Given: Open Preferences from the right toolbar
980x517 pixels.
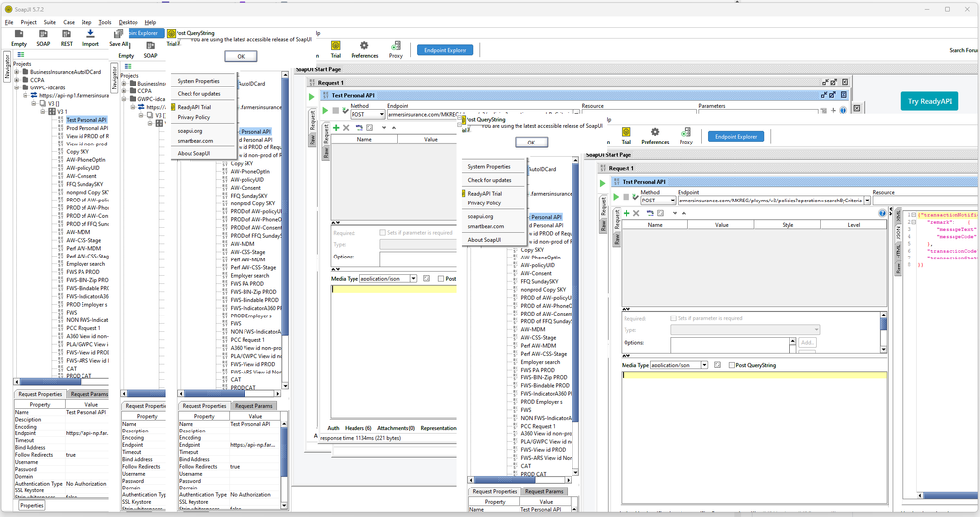Looking at the screenshot, I should tap(655, 135).
